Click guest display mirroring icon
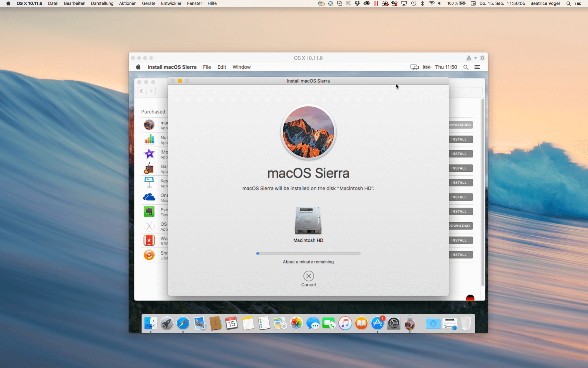The width and height of the screenshot is (588, 368). coord(414,67)
